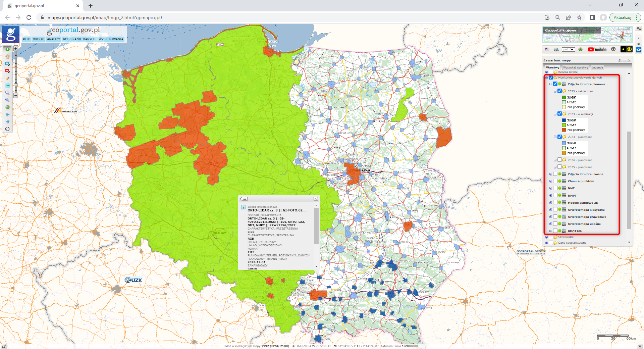Uncheck the 2023 - zakończone layer
644x349 pixels.
pyautogui.click(x=559, y=91)
